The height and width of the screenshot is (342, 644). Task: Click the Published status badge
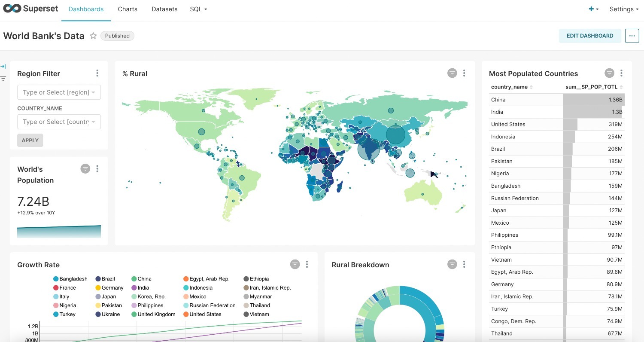pyautogui.click(x=117, y=36)
